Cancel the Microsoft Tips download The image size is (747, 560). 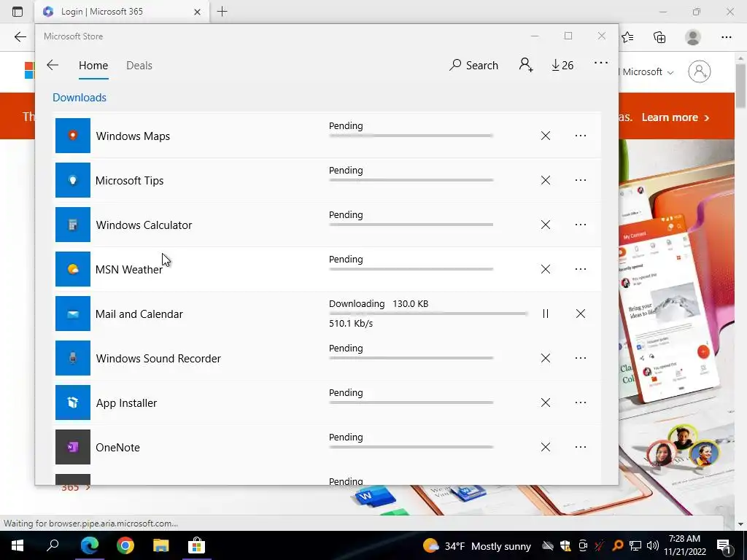546,180
